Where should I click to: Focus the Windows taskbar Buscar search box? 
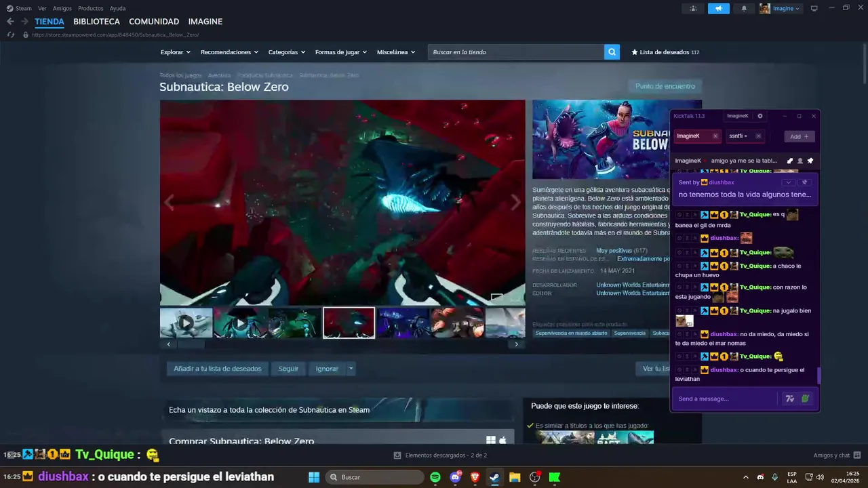374,477
